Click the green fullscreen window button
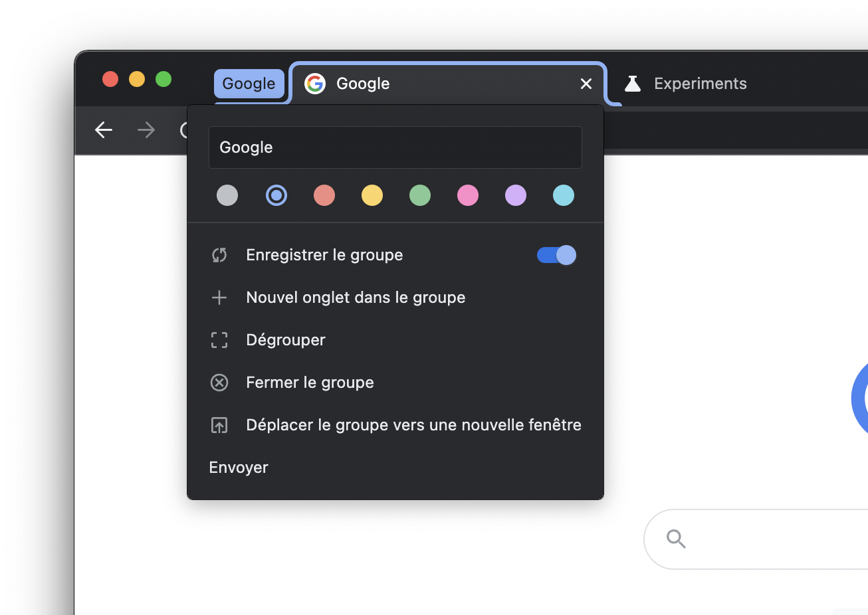The width and height of the screenshot is (868, 615). [163, 79]
